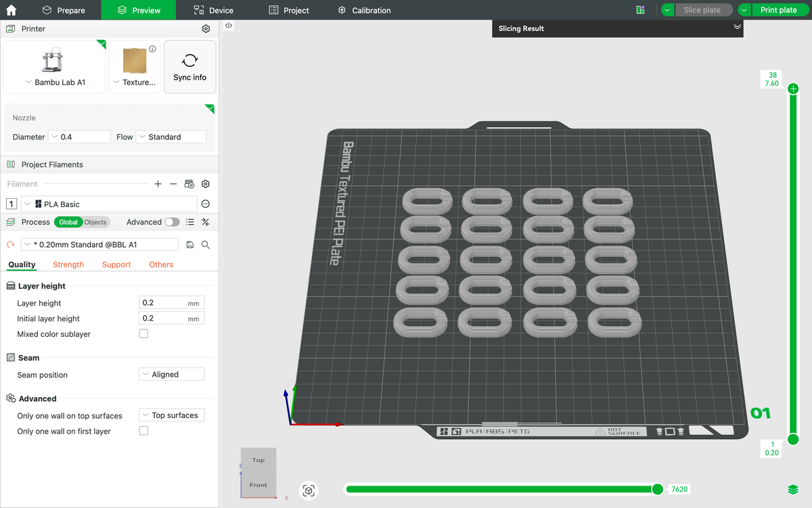Click the Print plate button
This screenshot has height=508, width=812.
(780, 10)
